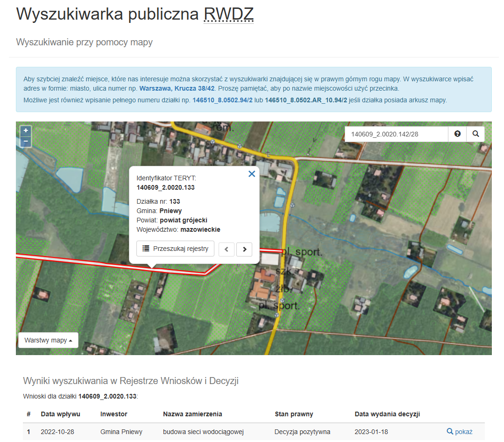Click the magnifier icon beside pokaż
Viewport: 504px width, 442px height.
click(450, 432)
